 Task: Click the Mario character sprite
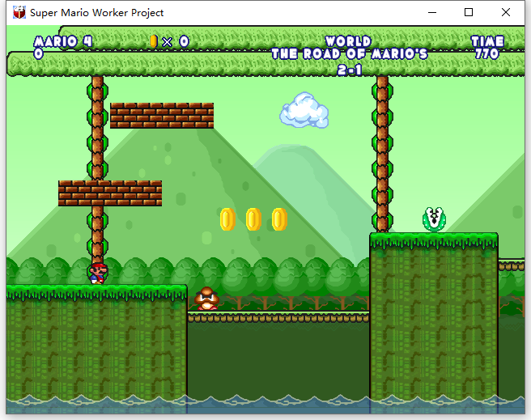pos(98,273)
